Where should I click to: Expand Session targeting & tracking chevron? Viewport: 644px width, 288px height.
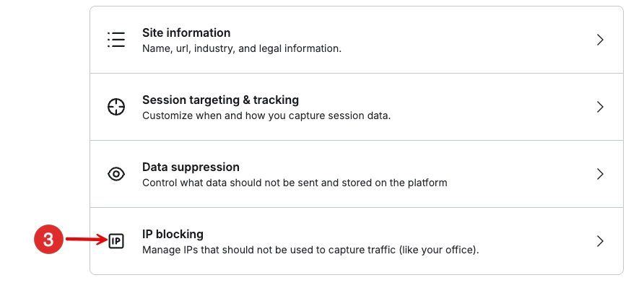click(x=600, y=107)
